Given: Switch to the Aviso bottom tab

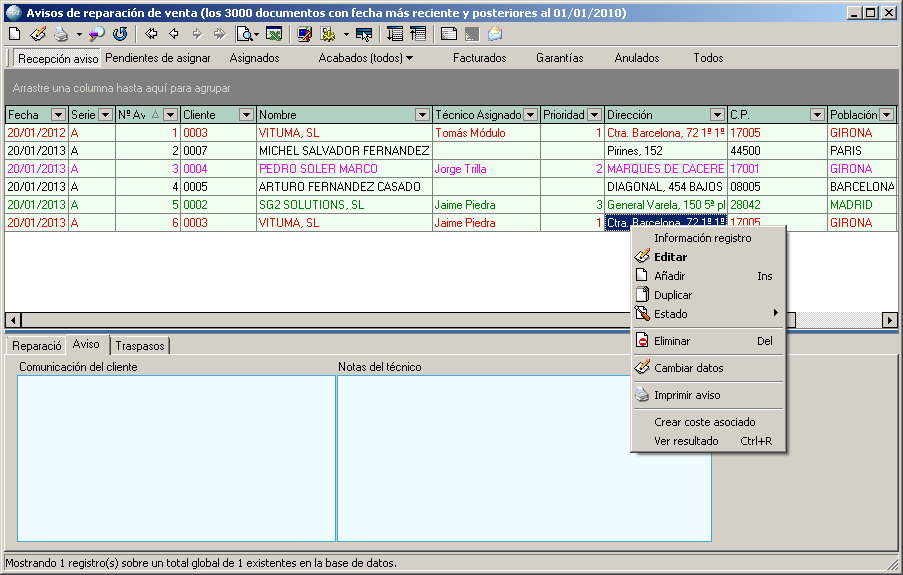Looking at the screenshot, I should (x=86, y=344).
